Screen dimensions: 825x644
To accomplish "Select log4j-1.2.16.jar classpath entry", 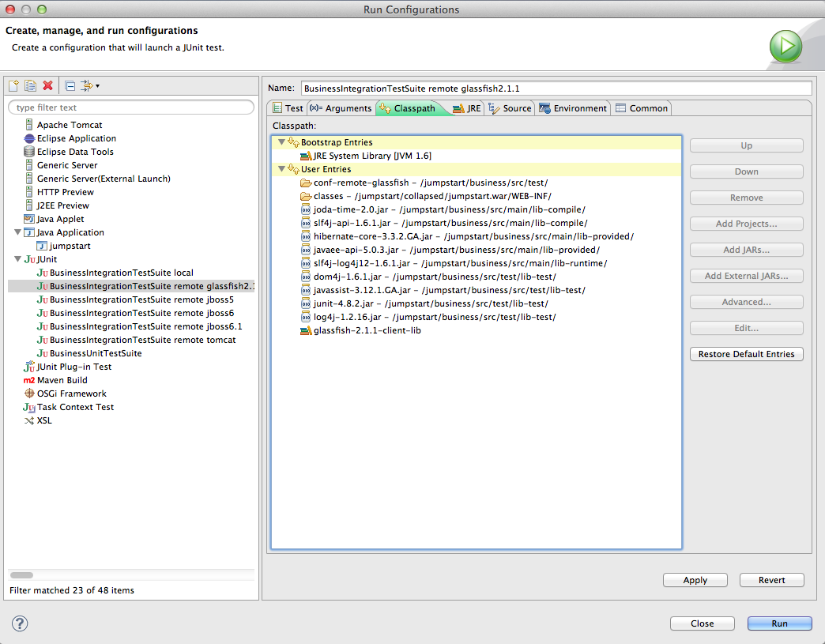I will [428, 317].
